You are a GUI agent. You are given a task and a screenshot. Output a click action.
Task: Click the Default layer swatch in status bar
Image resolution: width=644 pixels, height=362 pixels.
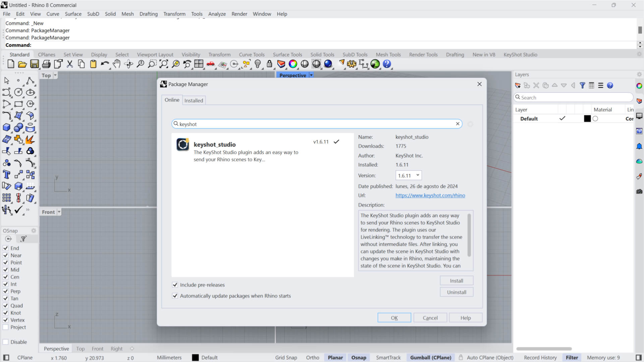coord(195,358)
